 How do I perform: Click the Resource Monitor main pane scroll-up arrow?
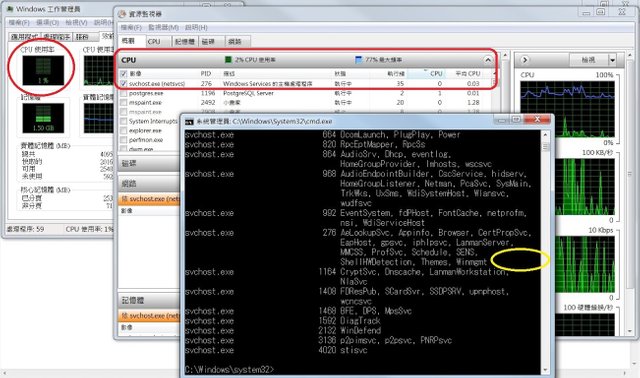[x=505, y=55]
